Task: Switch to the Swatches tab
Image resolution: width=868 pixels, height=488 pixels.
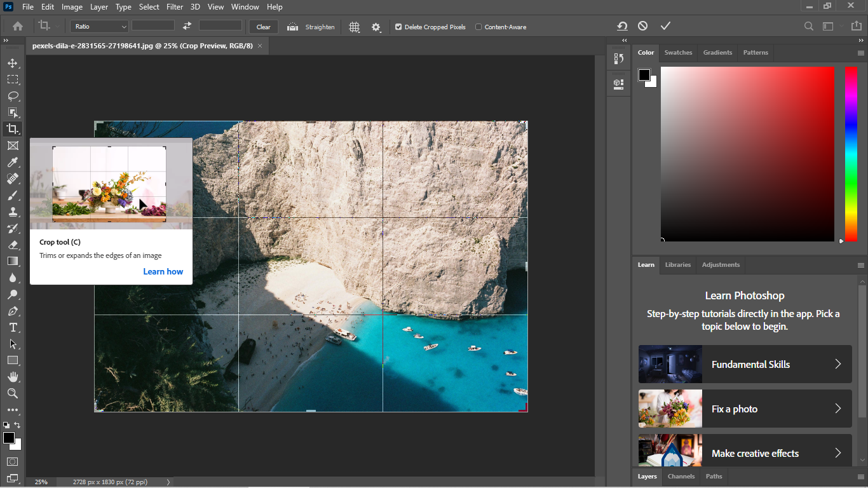Action: [x=678, y=53]
